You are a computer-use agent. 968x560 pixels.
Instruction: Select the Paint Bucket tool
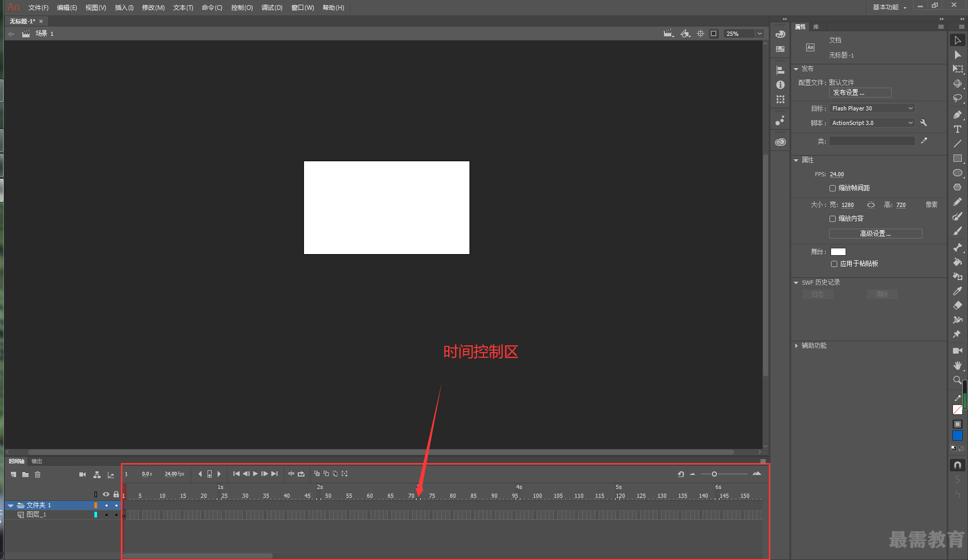(x=958, y=262)
